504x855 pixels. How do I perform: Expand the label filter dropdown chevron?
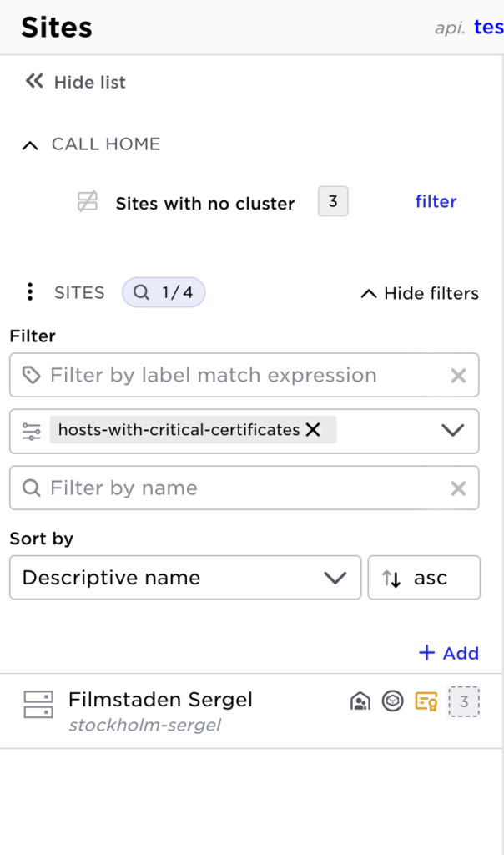tap(453, 431)
